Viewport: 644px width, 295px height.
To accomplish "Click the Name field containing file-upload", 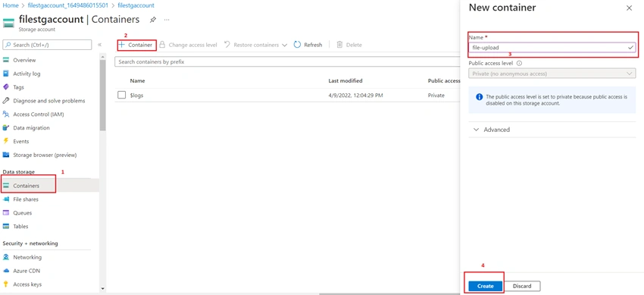I will [x=552, y=48].
